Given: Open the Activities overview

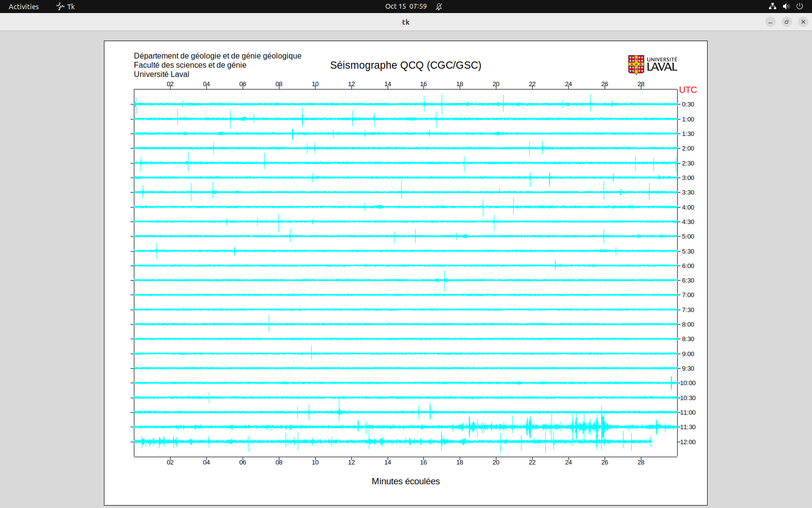Looking at the screenshot, I should click(24, 6).
